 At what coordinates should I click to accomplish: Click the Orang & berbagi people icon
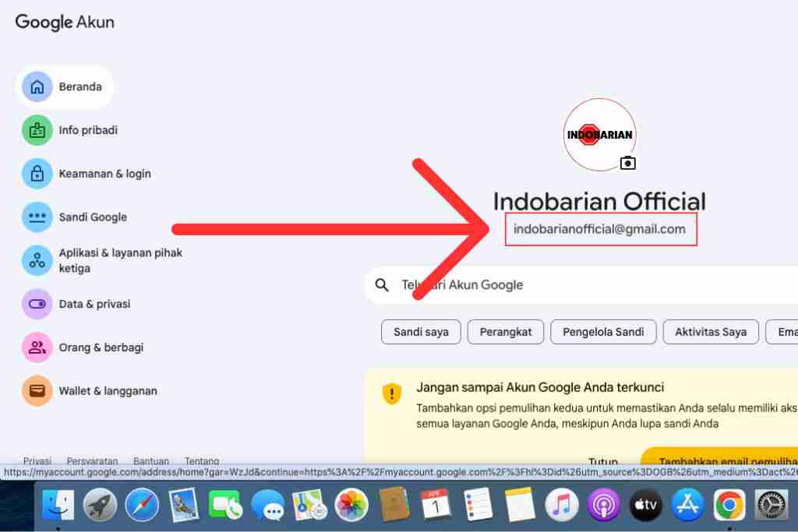(37, 347)
